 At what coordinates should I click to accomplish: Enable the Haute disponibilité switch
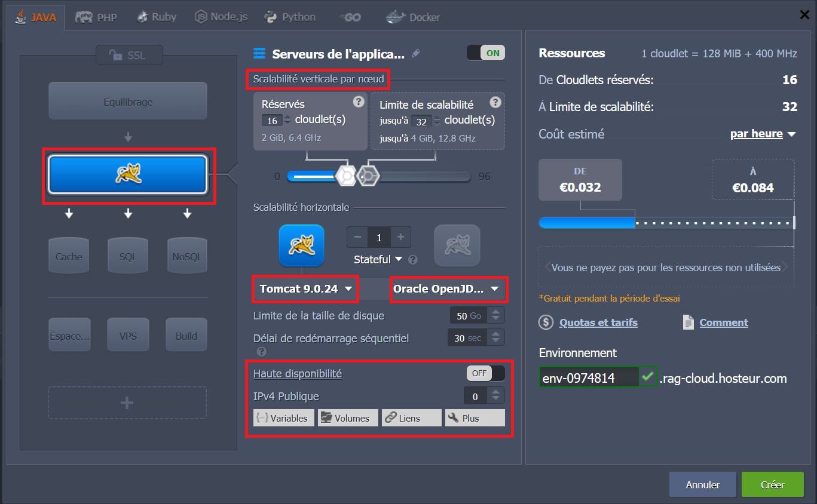tap(485, 373)
